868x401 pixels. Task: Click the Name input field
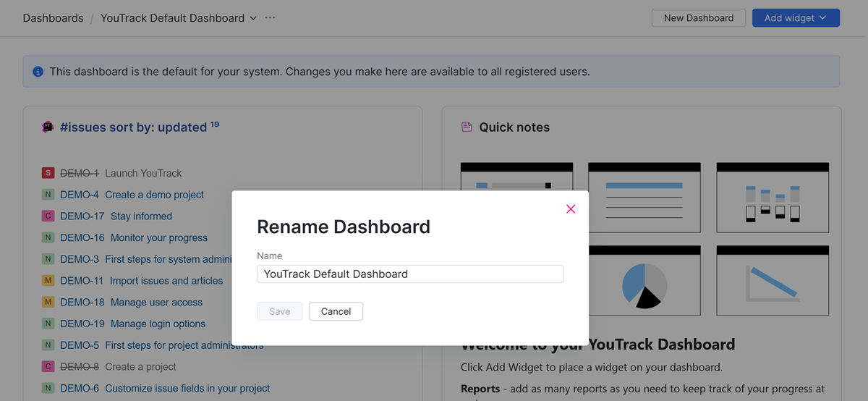click(x=409, y=274)
